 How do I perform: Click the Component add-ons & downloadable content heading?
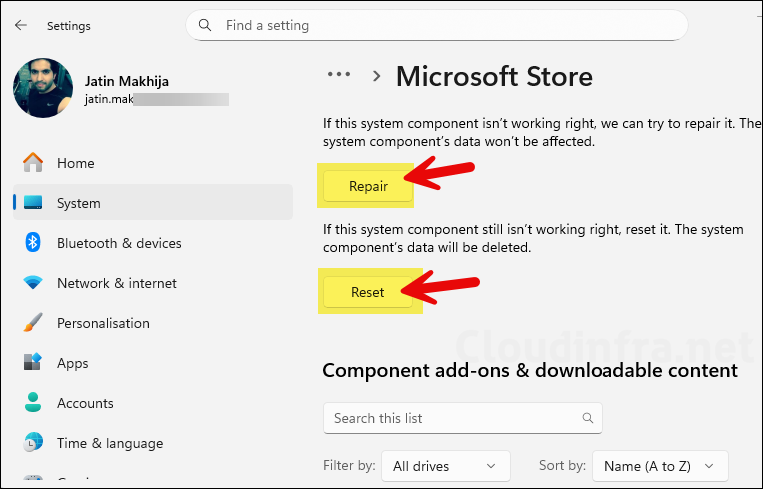coord(530,370)
